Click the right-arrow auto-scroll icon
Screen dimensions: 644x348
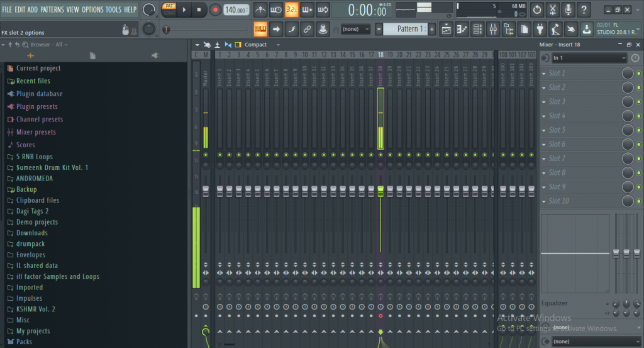click(276, 29)
